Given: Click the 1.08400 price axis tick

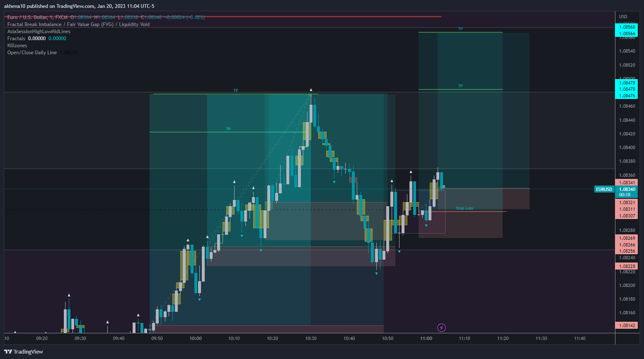Looking at the screenshot, I should tap(627, 147).
